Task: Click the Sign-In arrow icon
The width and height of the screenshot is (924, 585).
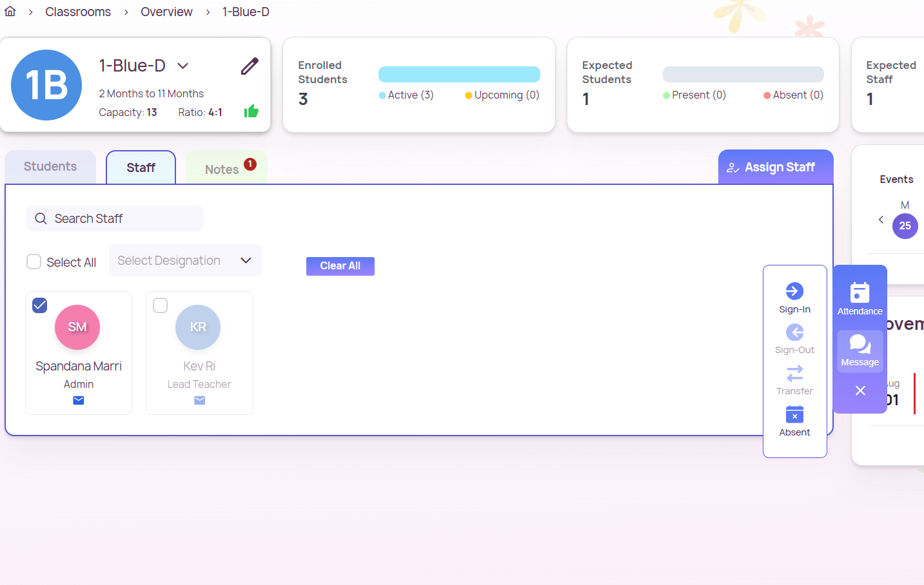Action: [x=794, y=291]
